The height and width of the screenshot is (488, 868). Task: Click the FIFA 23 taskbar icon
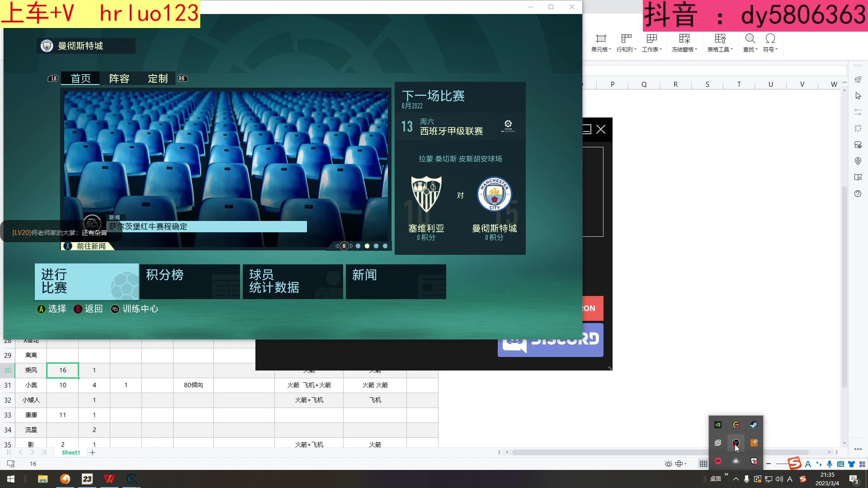point(87,479)
